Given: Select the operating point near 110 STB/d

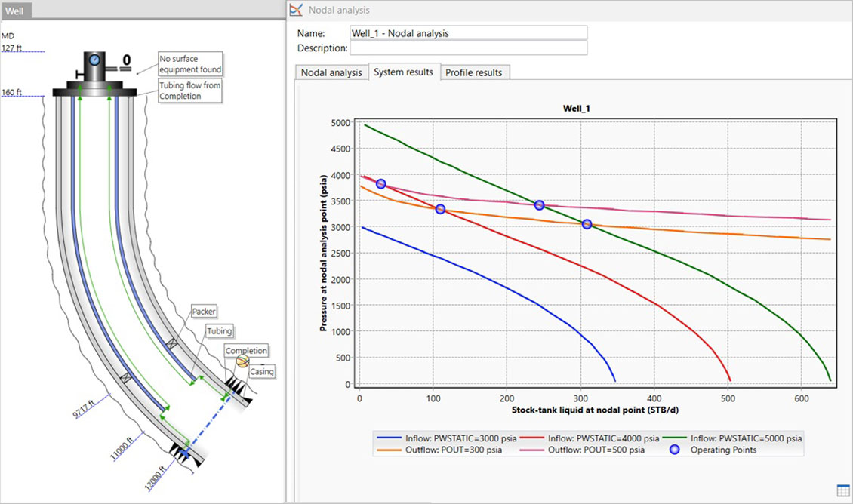Looking at the screenshot, I should (x=440, y=209).
